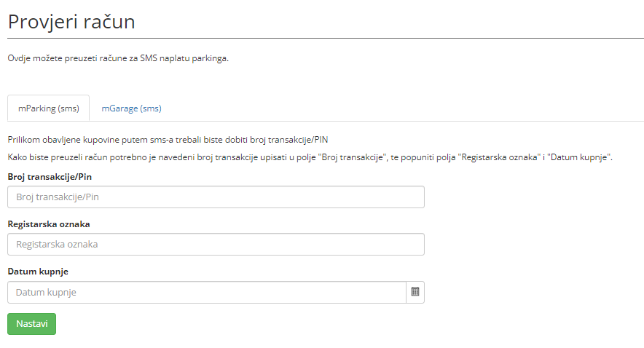This screenshot has height=348, width=644.
Task: Click the bold Broj transakcije/Pin field label
Action: coord(50,176)
